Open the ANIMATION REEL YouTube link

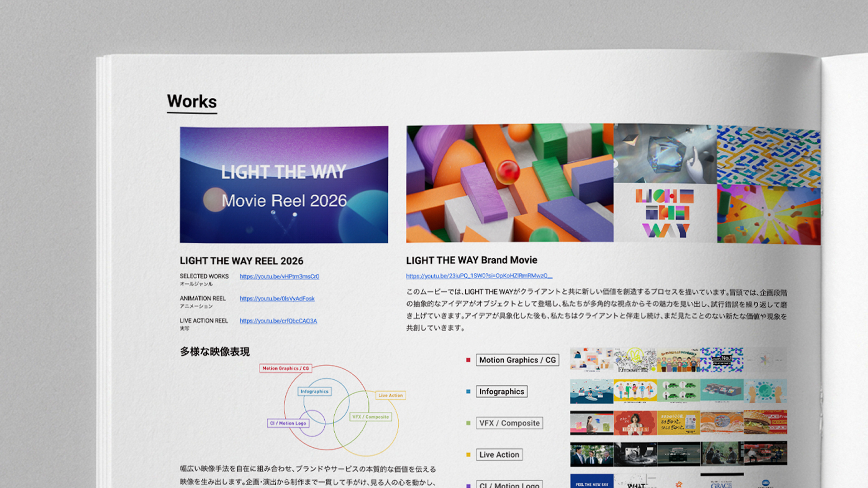(277, 299)
